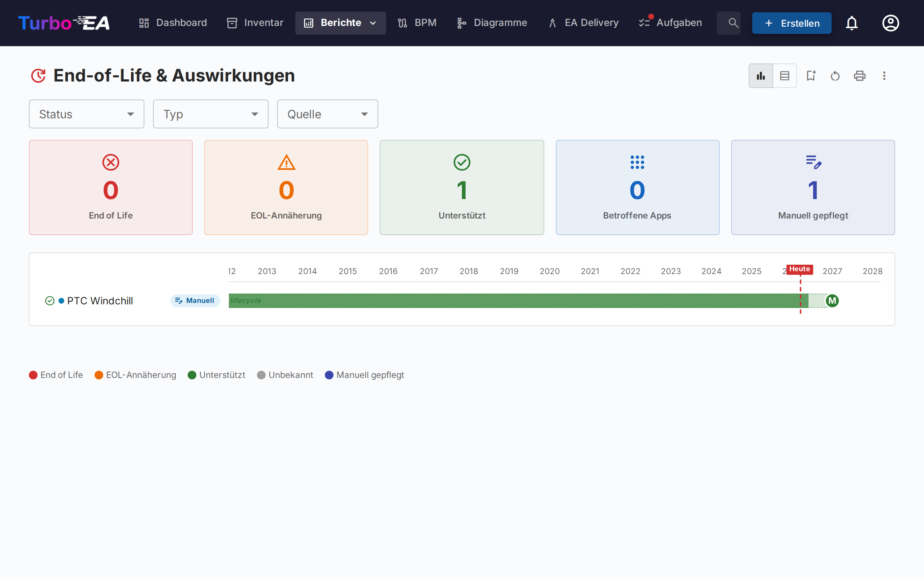
Task: Click the Turbo EA logo
Action: (64, 23)
